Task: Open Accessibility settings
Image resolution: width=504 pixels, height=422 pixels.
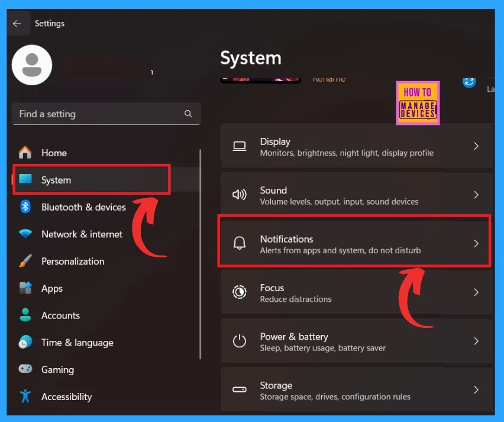Action: (106, 397)
